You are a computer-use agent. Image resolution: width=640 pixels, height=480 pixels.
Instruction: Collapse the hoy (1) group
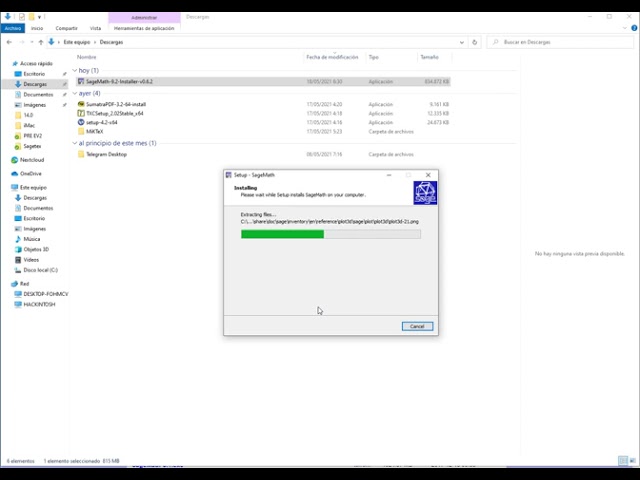[x=75, y=71]
